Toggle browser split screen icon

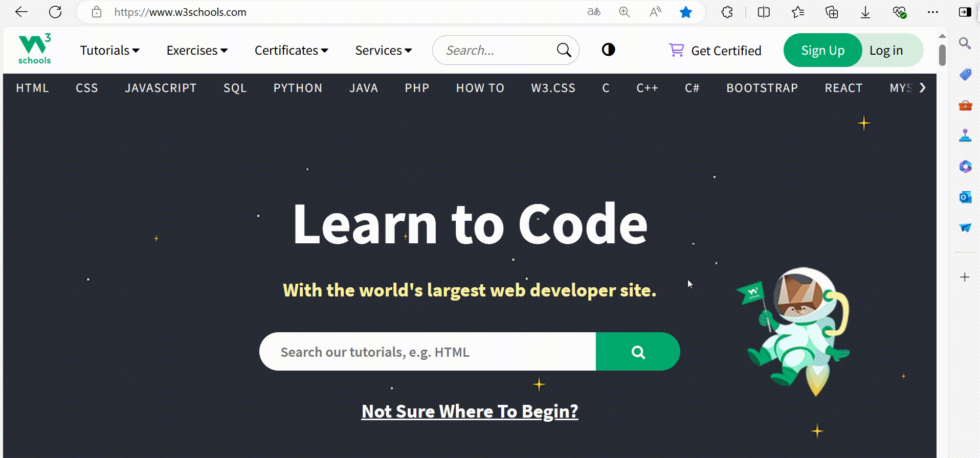764,12
